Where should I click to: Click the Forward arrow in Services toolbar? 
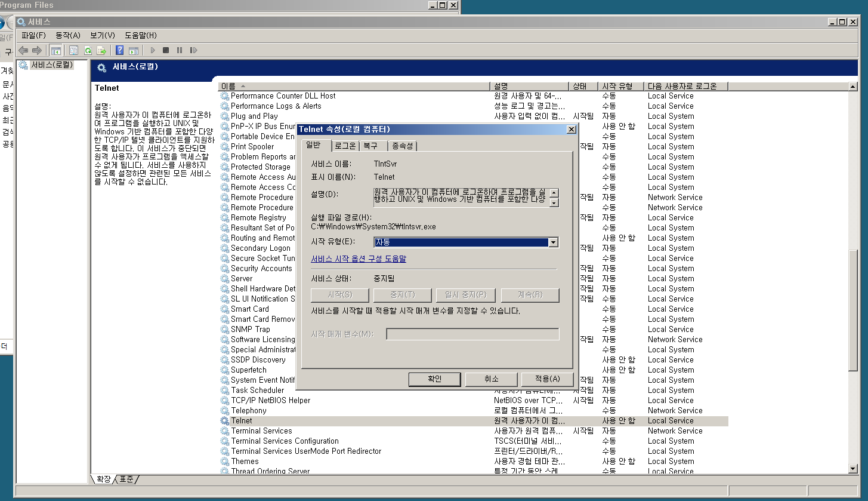[37, 51]
